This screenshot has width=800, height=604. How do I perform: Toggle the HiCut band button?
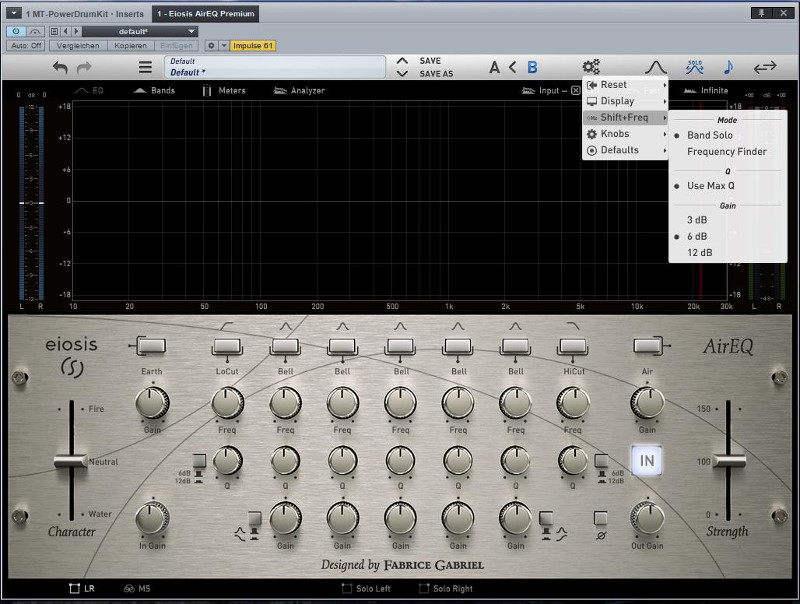coord(573,346)
